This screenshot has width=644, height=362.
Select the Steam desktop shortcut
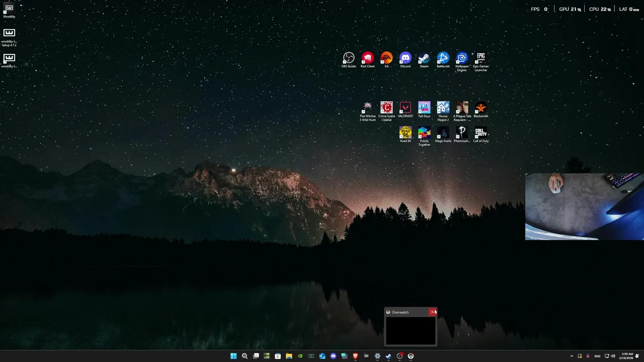pyautogui.click(x=424, y=60)
